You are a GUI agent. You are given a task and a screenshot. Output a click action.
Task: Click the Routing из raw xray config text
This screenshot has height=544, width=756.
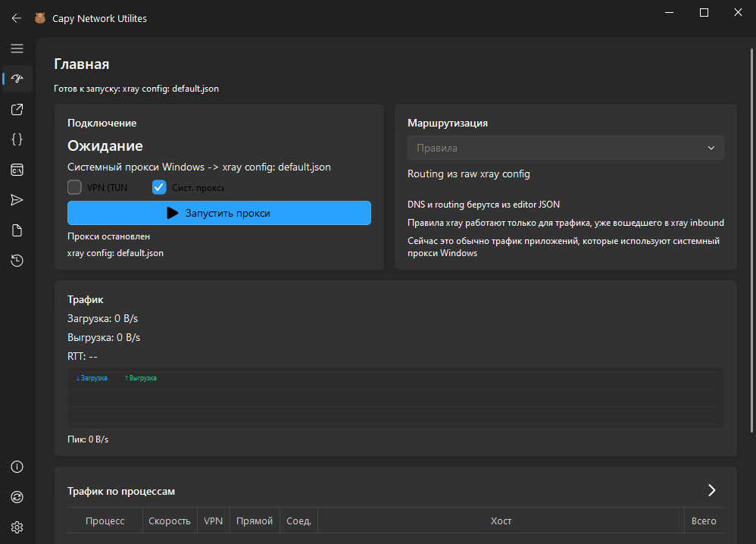[x=469, y=174]
